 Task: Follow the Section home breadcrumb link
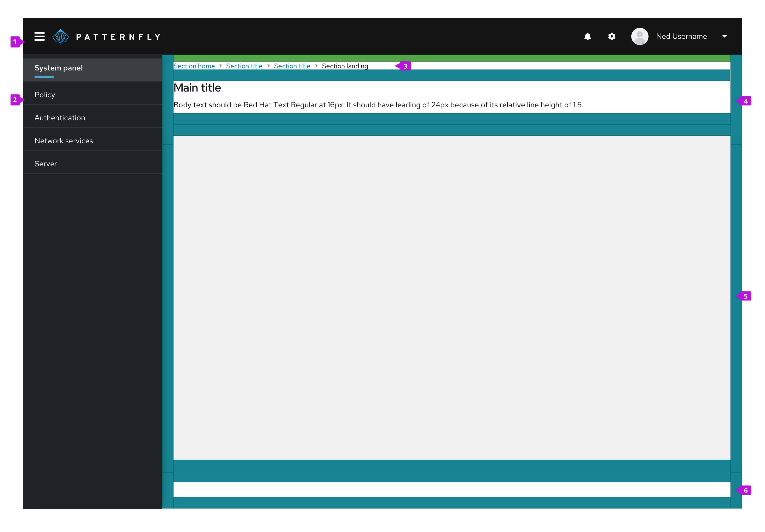click(194, 66)
